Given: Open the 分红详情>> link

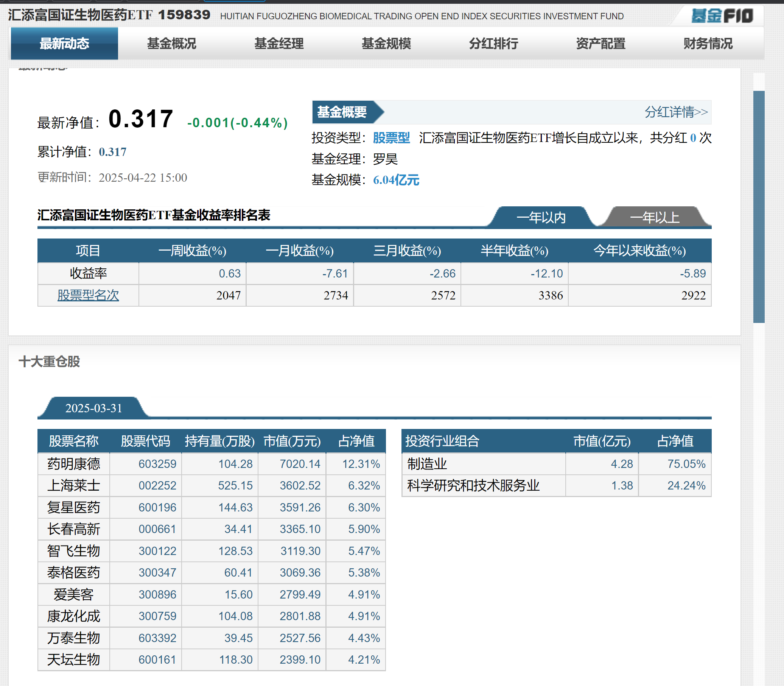Looking at the screenshot, I should click(x=676, y=112).
